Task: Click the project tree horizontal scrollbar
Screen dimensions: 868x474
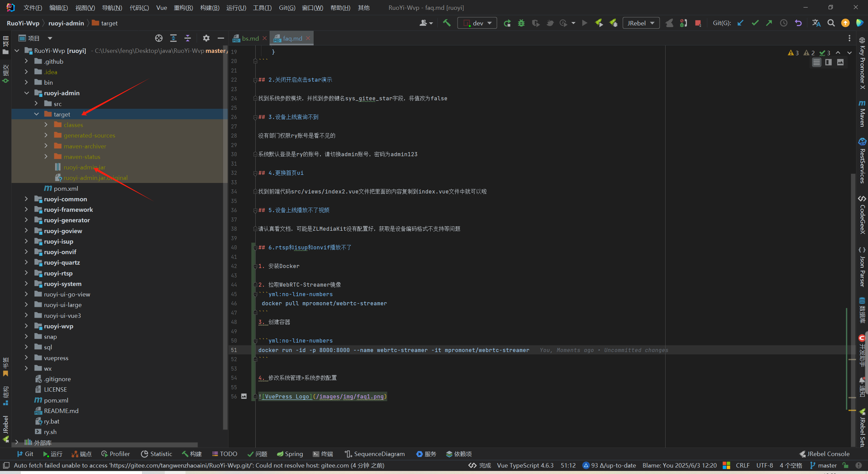Action: pos(105,445)
